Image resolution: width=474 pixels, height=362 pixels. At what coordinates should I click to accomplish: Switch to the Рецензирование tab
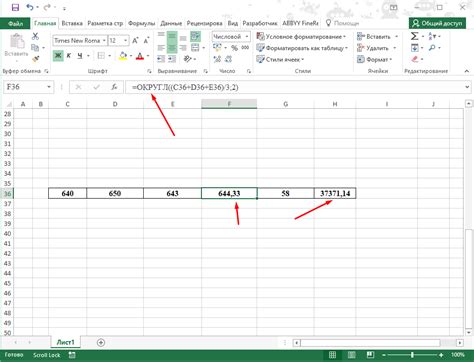point(204,23)
